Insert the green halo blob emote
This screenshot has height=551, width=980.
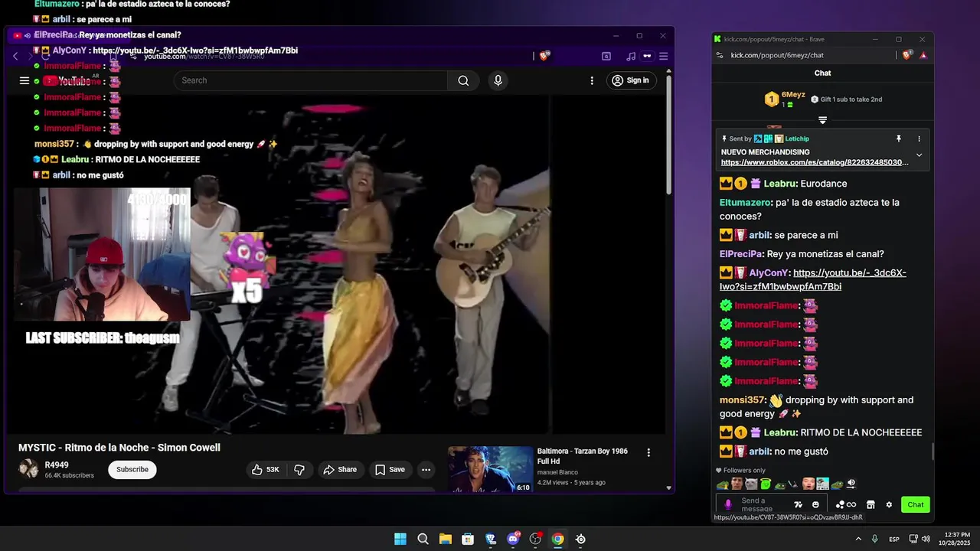[x=765, y=484]
